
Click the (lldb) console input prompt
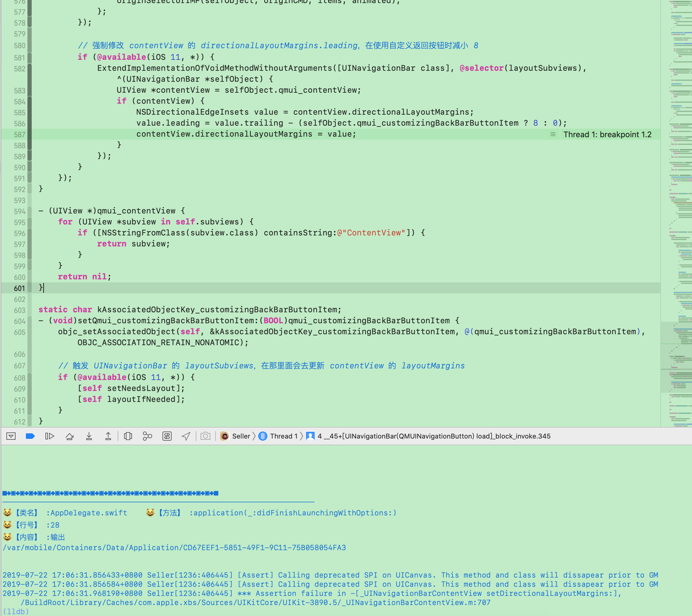coord(15,611)
